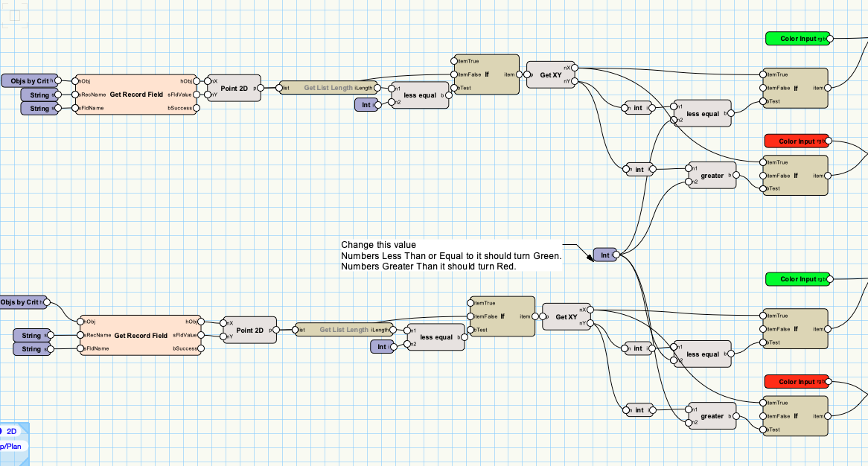Select the Int node marked by the annotation arrow
868x466 pixels.
pyautogui.click(x=604, y=255)
